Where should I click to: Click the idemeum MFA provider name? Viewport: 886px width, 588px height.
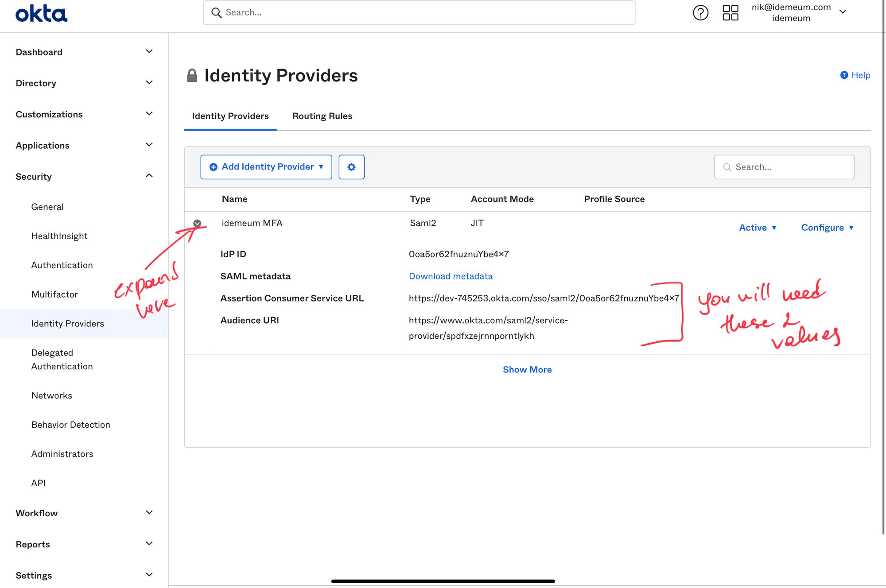252,223
